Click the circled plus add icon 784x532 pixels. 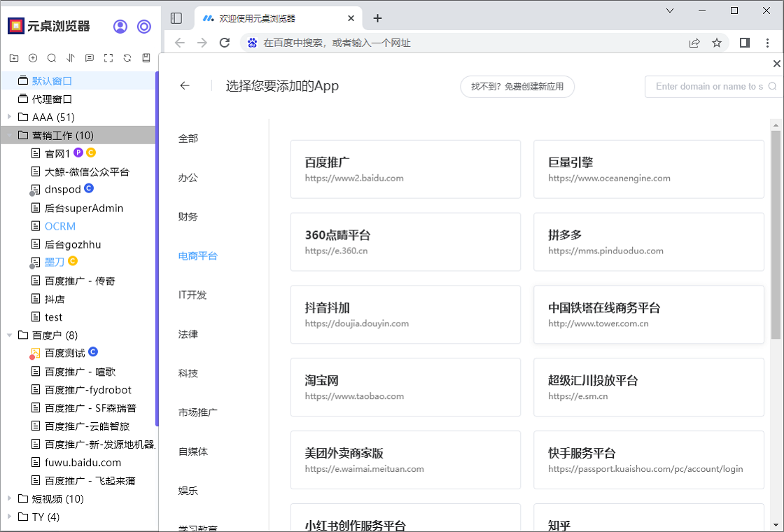coord(33,58)
